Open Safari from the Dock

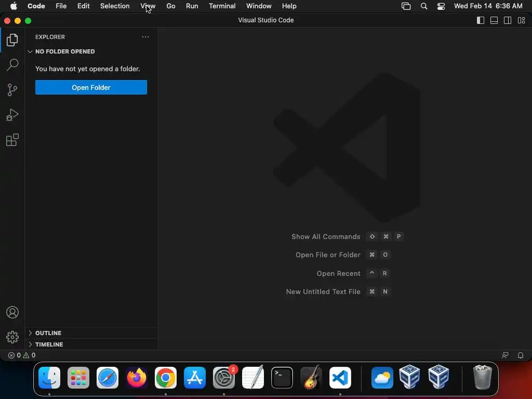[108, 378]
